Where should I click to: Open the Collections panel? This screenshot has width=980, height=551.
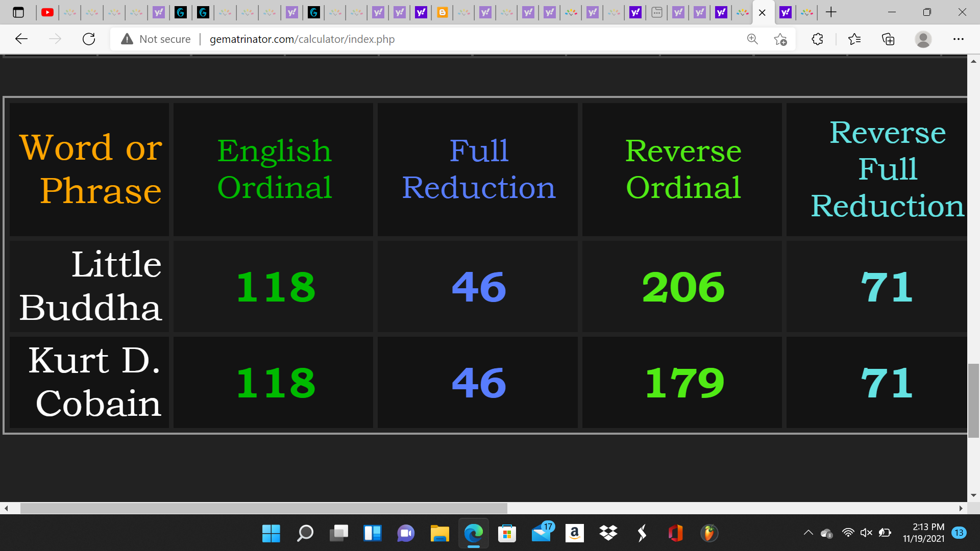point(888,39)
